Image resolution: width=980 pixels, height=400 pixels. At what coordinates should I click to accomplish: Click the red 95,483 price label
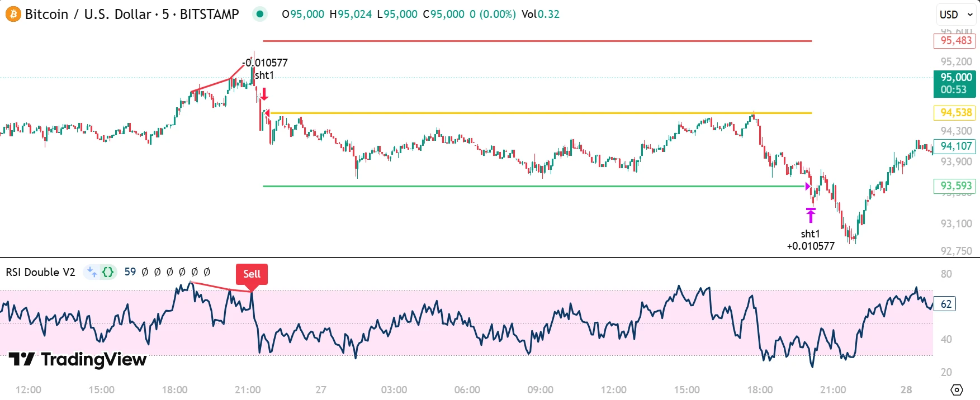point(955,41)
